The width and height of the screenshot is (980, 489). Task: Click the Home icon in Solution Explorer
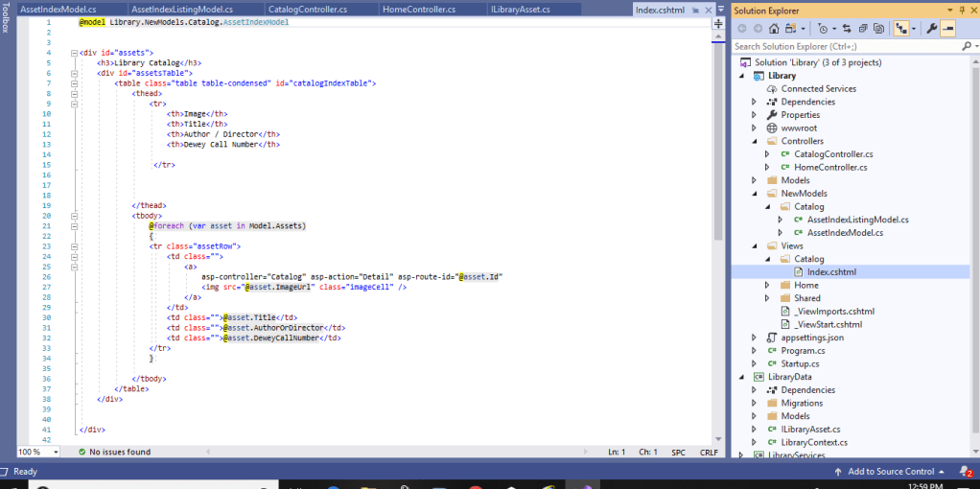coord(773,29)
